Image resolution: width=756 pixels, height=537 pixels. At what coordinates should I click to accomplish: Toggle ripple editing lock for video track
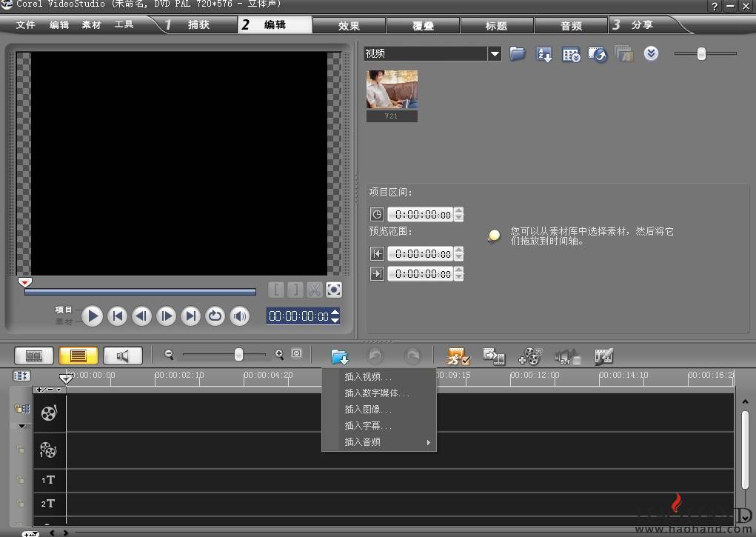21,409
